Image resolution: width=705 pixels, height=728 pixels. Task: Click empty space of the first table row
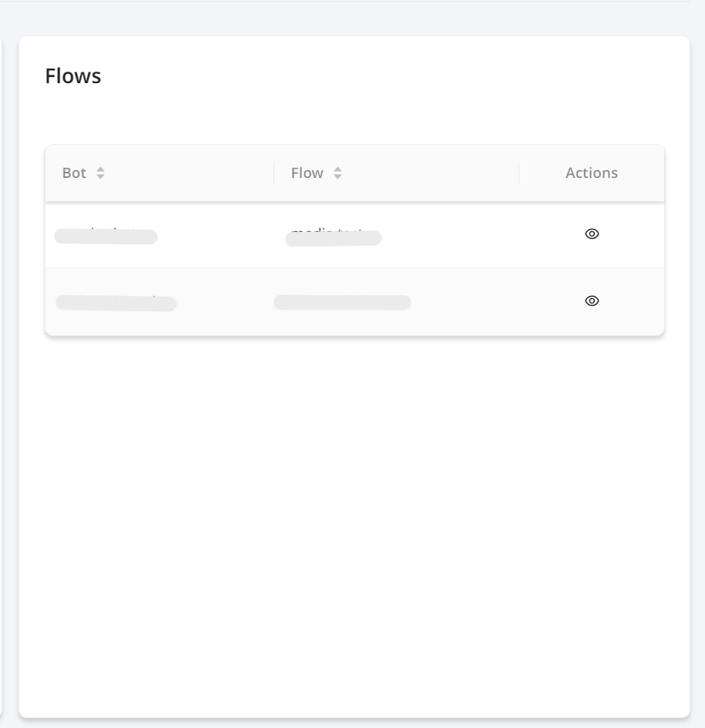(x=465, y=234)
